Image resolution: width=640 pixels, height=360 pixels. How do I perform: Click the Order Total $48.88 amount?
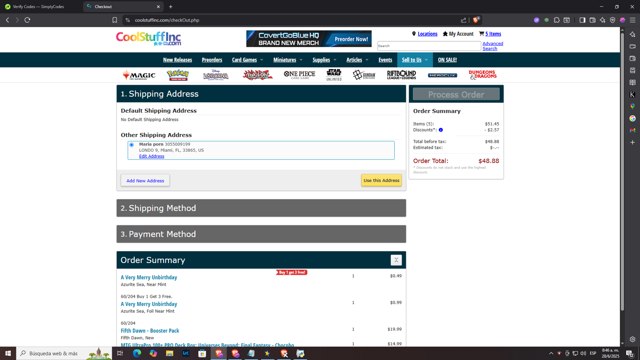pyautogui.click(x=489, y=161)
